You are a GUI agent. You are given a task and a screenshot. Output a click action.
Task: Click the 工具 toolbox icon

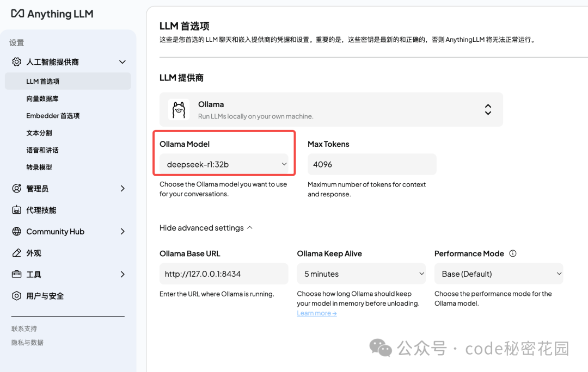pyautogui.click(x=16, y=274)
